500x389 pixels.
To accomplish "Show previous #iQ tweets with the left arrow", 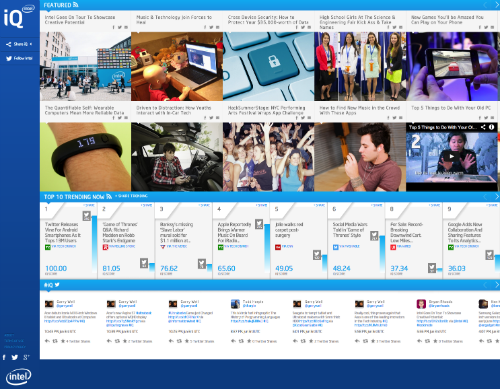I will point(485,285).
